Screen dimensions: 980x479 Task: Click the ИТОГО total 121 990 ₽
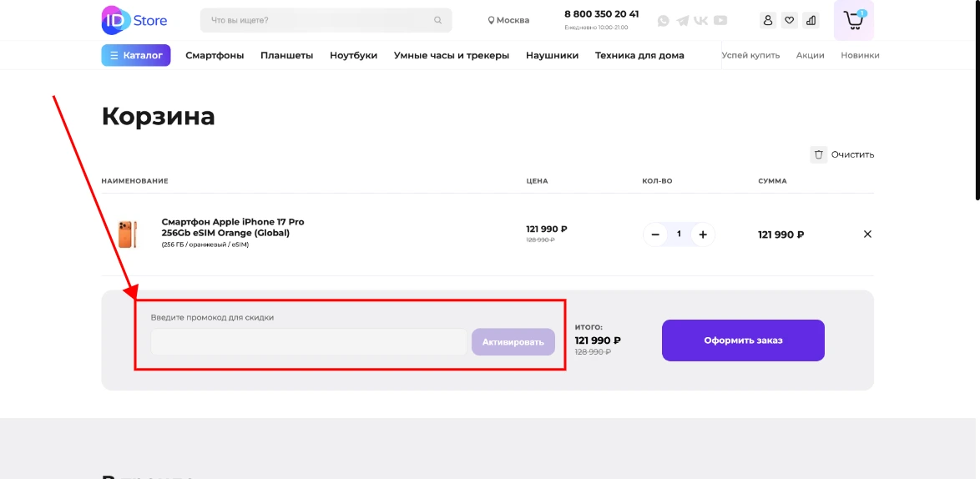pyautogui.click(x=598, y=340)
